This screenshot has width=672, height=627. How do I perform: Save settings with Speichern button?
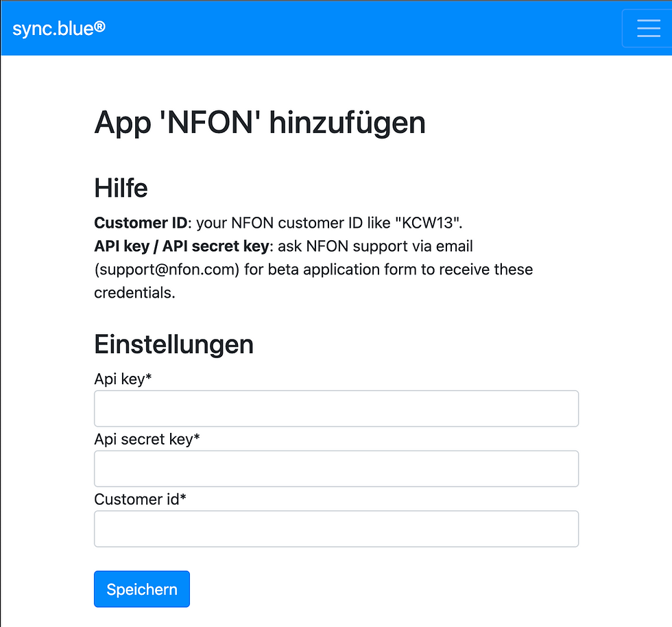pyautogui.click(x=142, y=589)
